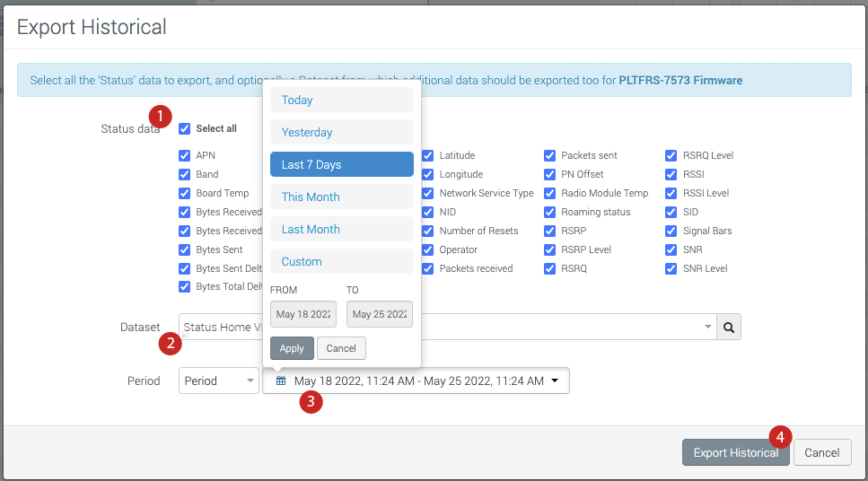The image size is (868, 481).
Task: Expand the Dataset dropdown arrow
Action: pos(707,328)
